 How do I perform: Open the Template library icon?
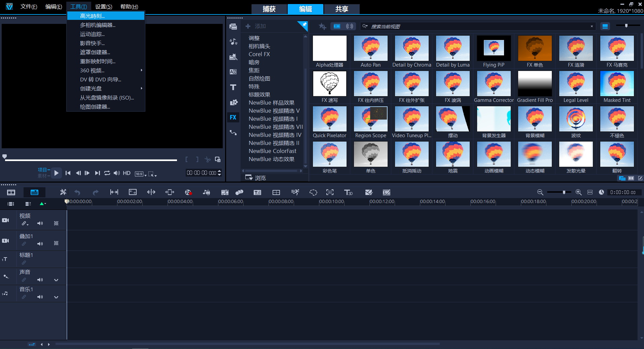tap(233, 57)
